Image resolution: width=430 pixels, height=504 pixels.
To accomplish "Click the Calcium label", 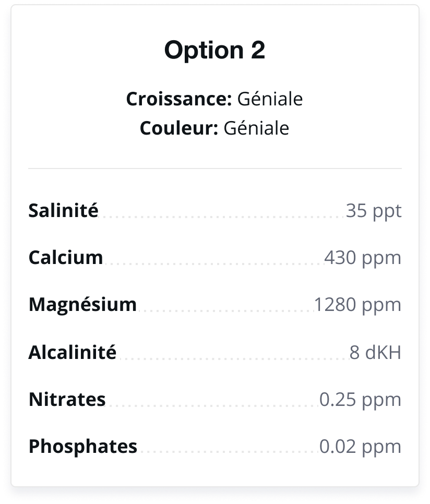I will click(66, 257).
